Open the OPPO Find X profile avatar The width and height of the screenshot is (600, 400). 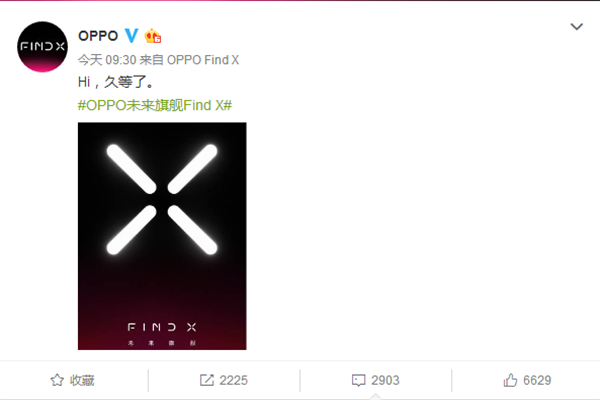[42, 47]
